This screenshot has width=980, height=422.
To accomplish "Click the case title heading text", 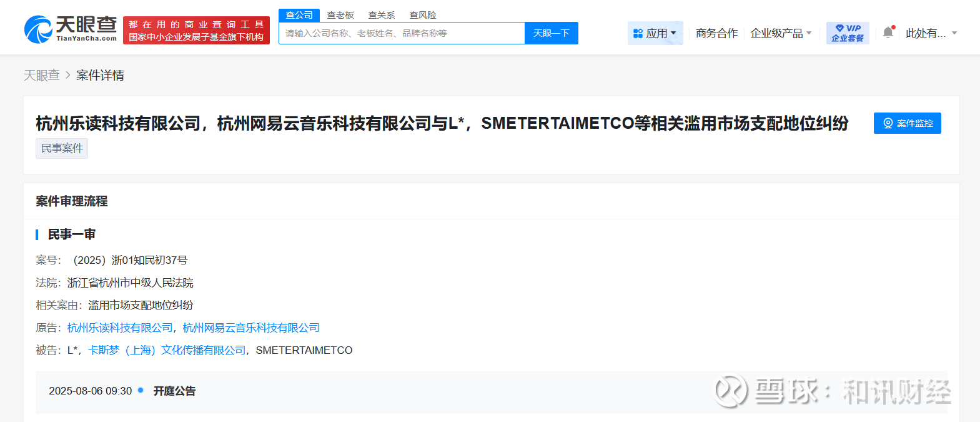I will (x=442, y=123).
